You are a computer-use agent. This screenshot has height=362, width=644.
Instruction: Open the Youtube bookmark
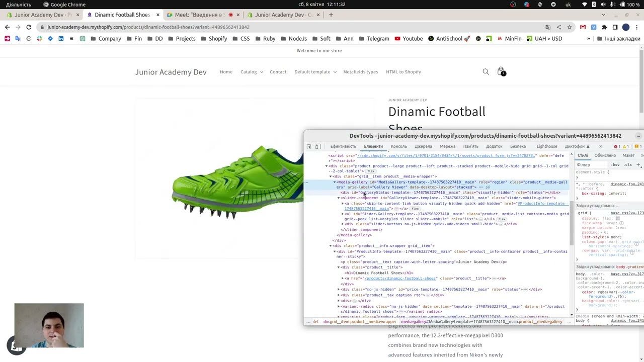tap(409, 39)
